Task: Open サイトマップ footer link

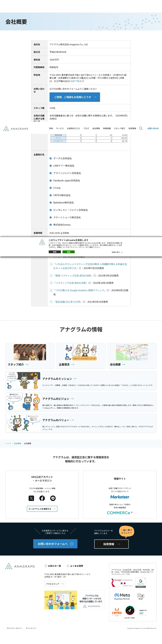Action: click(x=31, y=628)
